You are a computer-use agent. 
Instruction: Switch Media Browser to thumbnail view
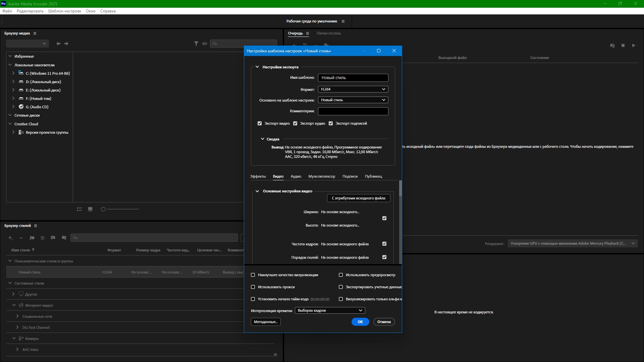pyautogui.click(x=90, y=209)
